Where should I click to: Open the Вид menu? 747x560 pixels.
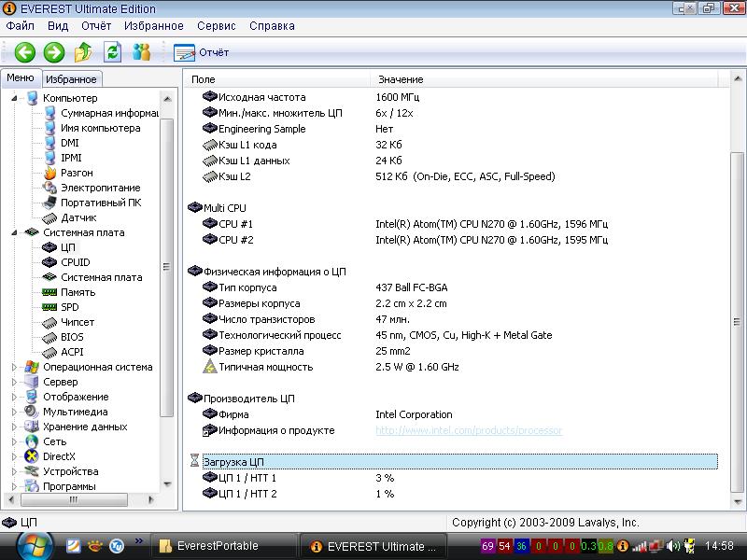tap(58, 26)
